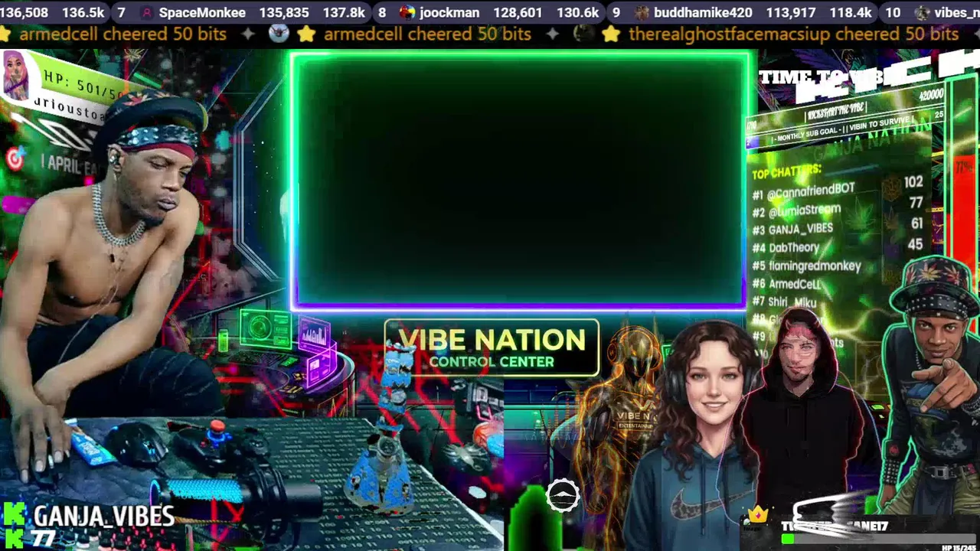Click the 420000 goal number

point(931,96)
